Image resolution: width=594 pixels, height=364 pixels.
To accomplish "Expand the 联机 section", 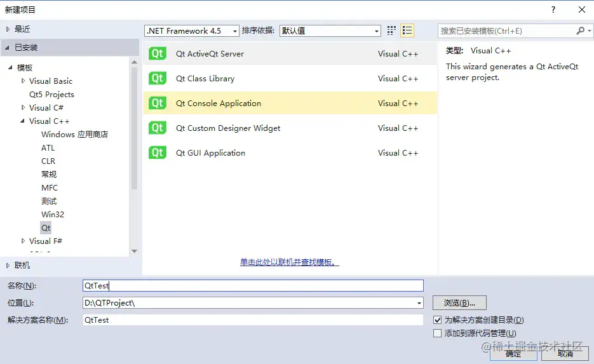I will coord(8,266).
